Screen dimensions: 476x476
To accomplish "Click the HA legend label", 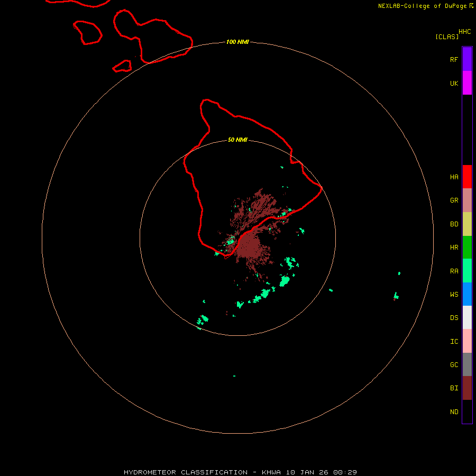I will [454, 177].
